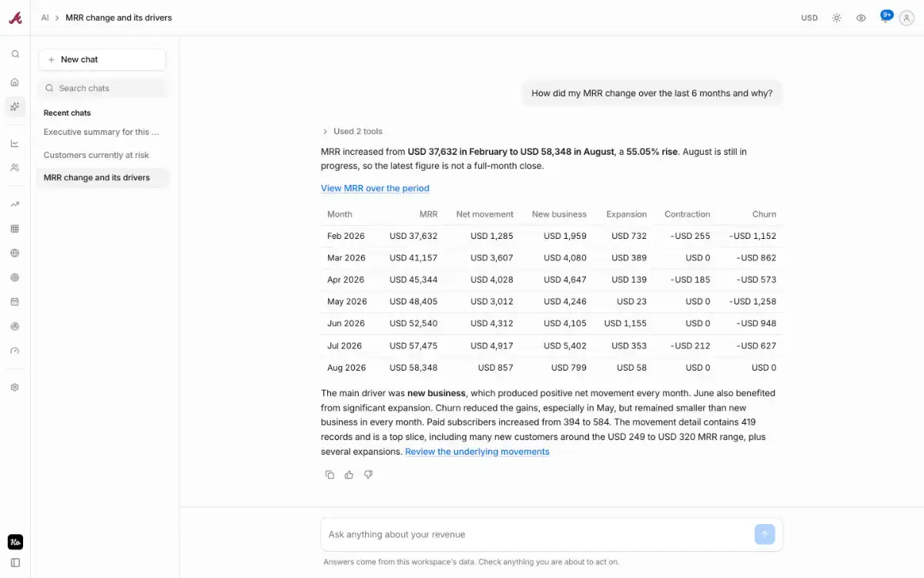This screenshot has height=578, width=924.
Task: Select the 'Feb 2026' row label
Action: coord(346,236)
